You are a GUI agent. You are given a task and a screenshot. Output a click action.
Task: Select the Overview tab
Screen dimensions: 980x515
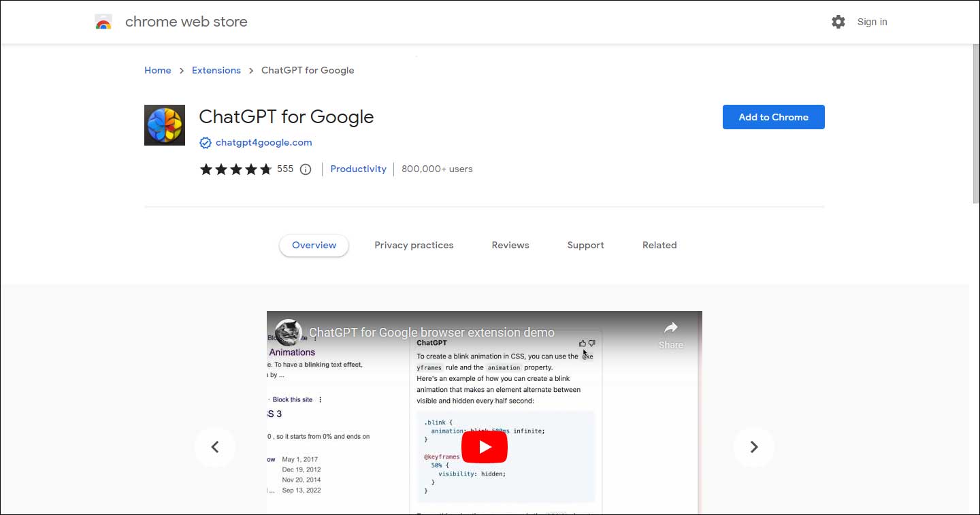314,246
